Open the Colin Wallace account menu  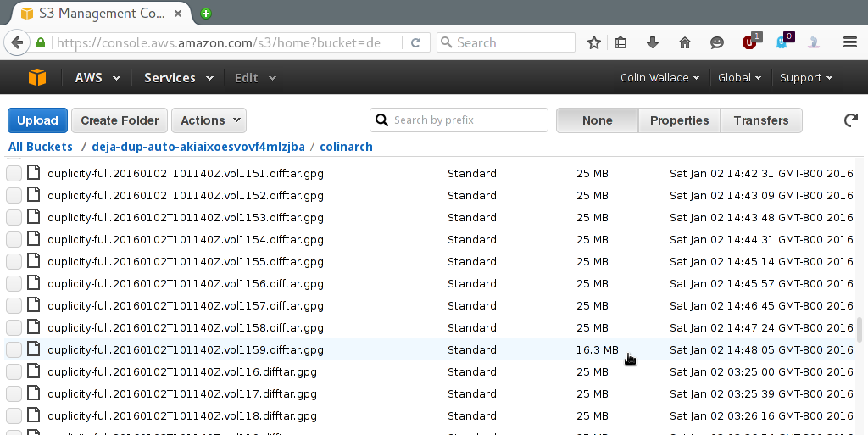click(x=659, y=77)
